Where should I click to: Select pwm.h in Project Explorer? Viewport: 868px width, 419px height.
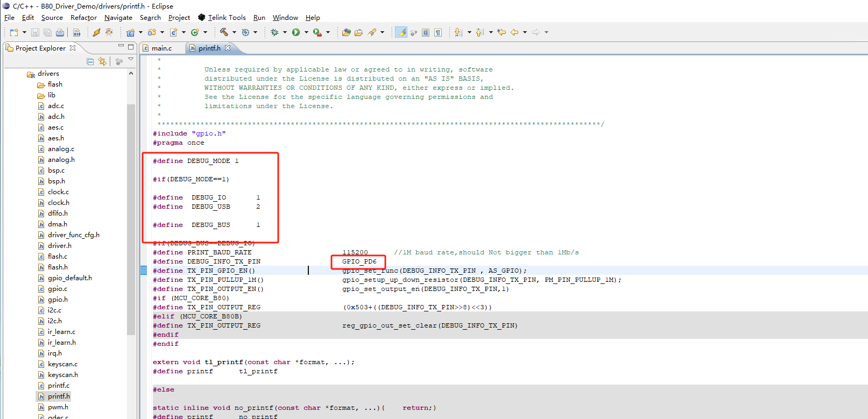pos(58,407)
